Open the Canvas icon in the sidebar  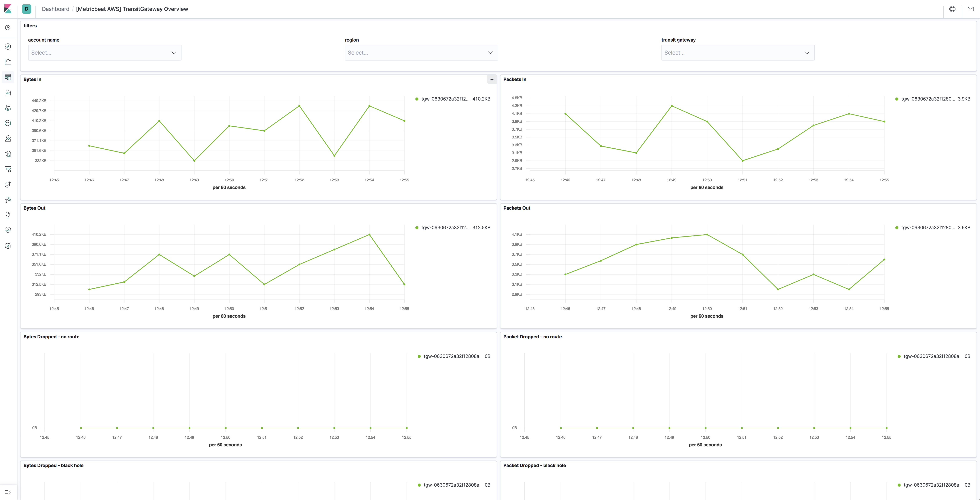[8, 92]
